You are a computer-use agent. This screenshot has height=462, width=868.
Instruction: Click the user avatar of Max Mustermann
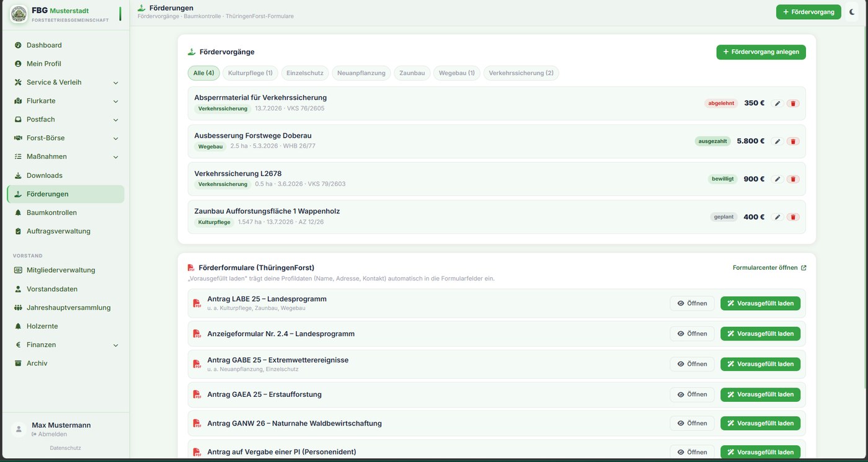tap(19, 429)
